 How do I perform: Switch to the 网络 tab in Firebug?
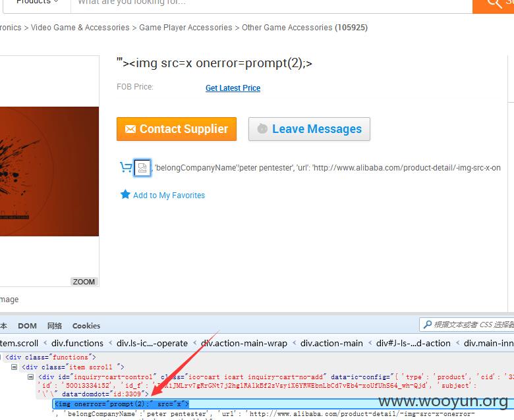[55, 326]
